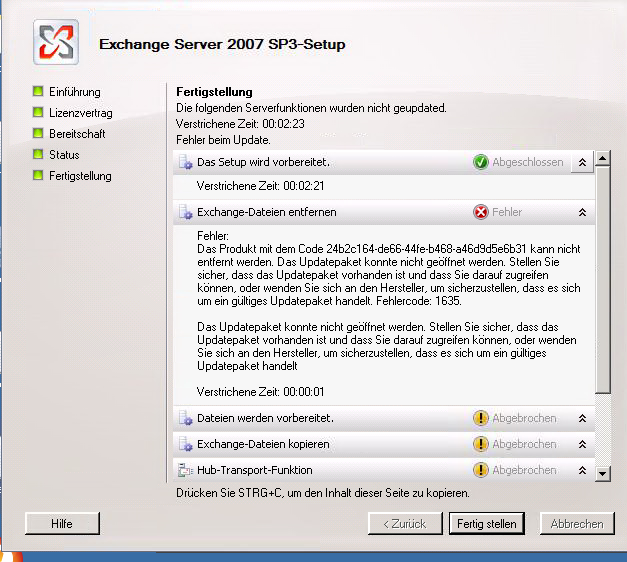This screenshot has height=562, width=627.
Task: Click the 'Exchange-Dateien kopieren' row title
Action: point(264,444)
